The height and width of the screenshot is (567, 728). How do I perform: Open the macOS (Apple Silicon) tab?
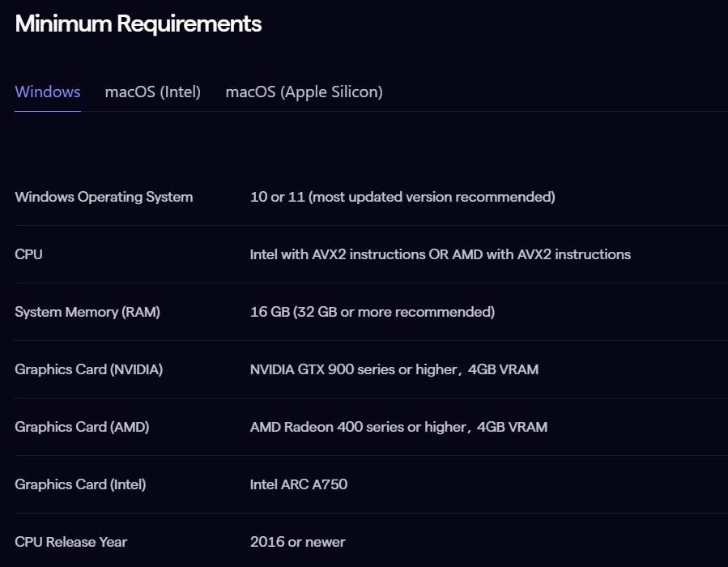coord(304,92)
